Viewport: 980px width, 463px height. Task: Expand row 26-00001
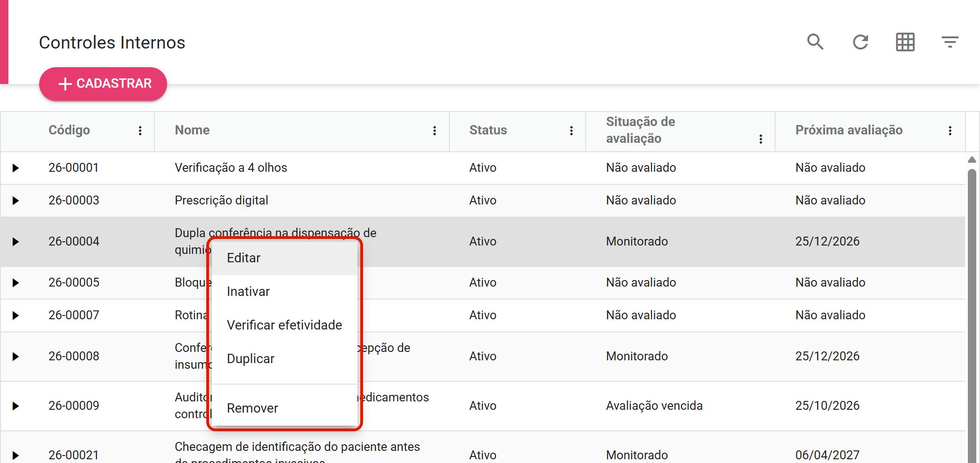16,168
